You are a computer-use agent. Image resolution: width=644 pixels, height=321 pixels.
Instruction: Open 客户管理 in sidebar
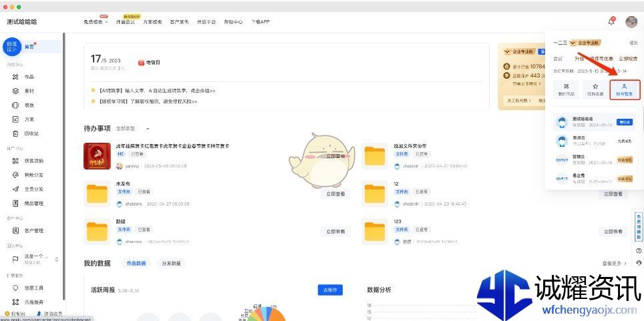[x=33, y=231]
